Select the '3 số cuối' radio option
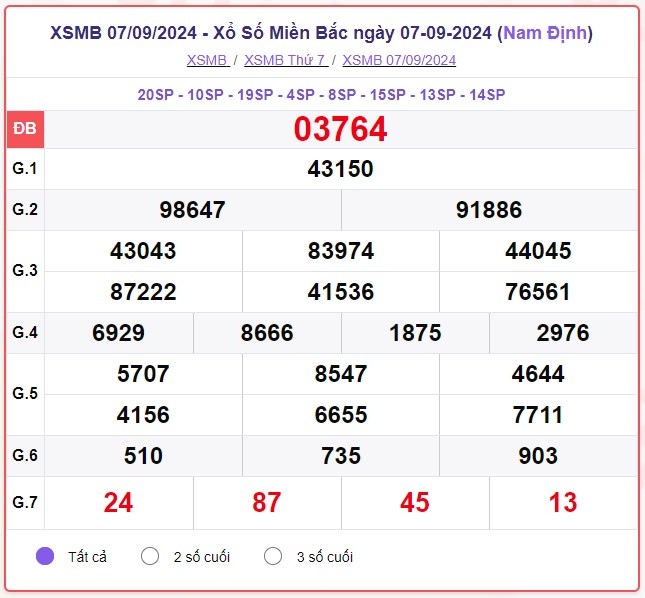 [x=273, y=556]
